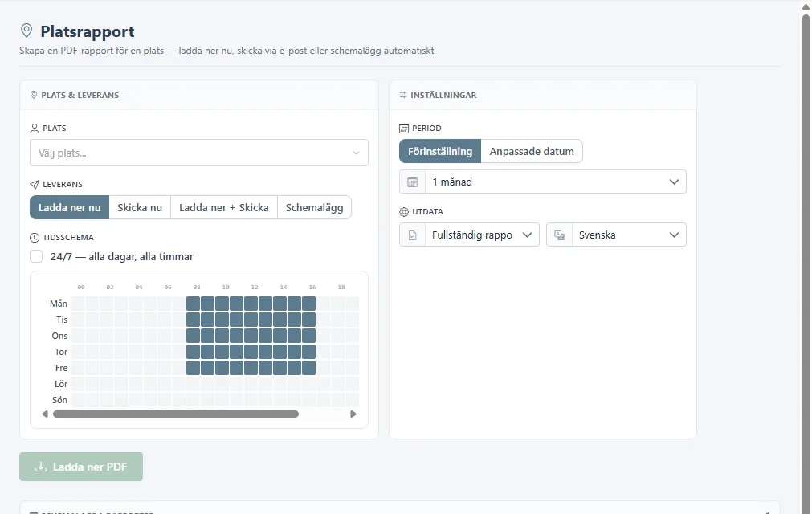Switch period to Förinställning
This screenshot has width=812, height=514.
440,151
